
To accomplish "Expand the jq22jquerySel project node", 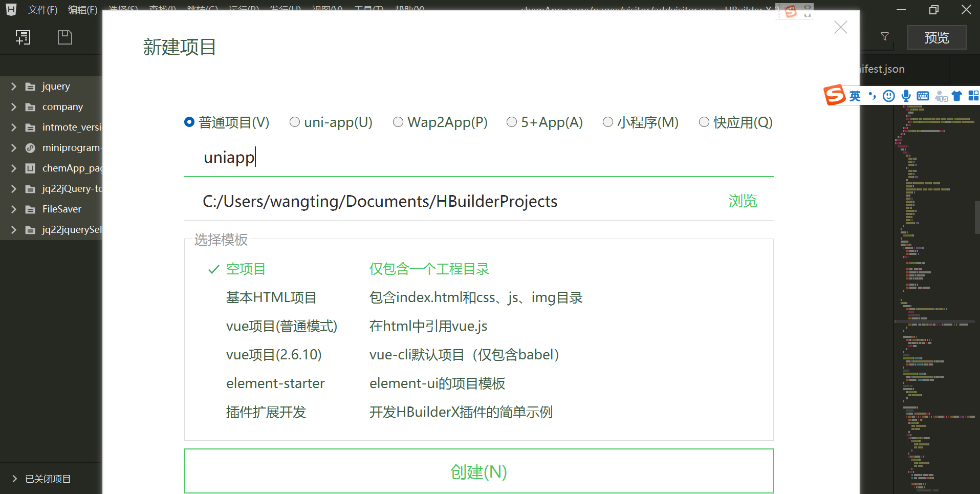I will click(14, 230).
